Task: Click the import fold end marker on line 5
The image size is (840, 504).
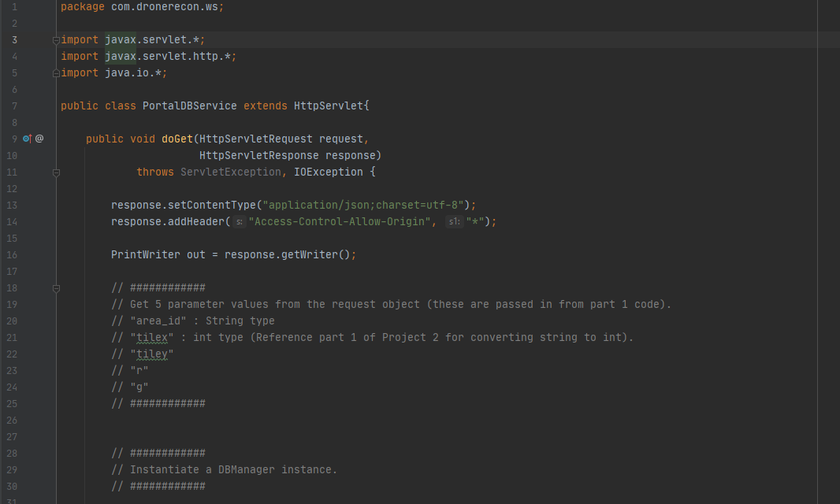Action: [x=56, y=73]
